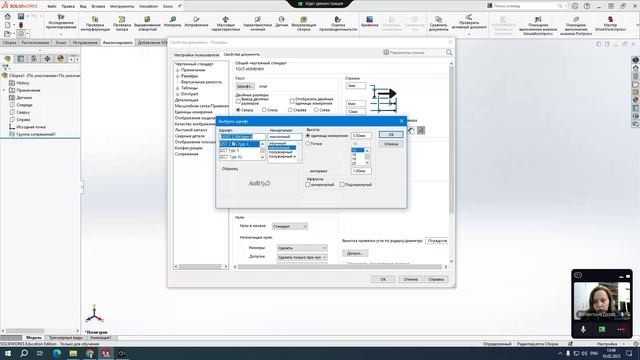The height and width of the screenshot is (360, 640).
Task: Open the Clearance Verification tool (Проверка зазора)
Action: (x=122, y=24)
